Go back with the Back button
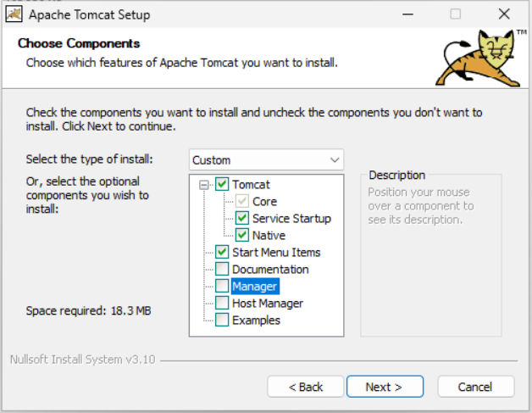This screenshot has width=532, height=413. coord(306,387)
